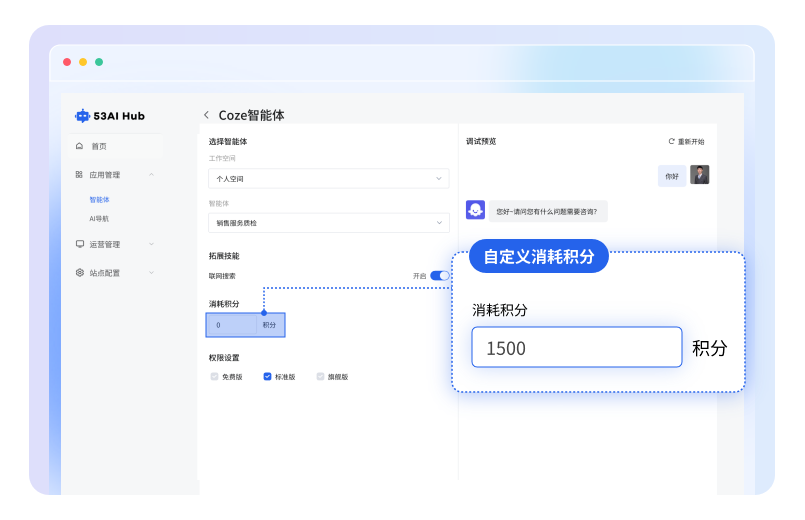Viewport: 805px width, 520px height.
Task: Click the Coze智能体 page title
Action: (252, 115)
